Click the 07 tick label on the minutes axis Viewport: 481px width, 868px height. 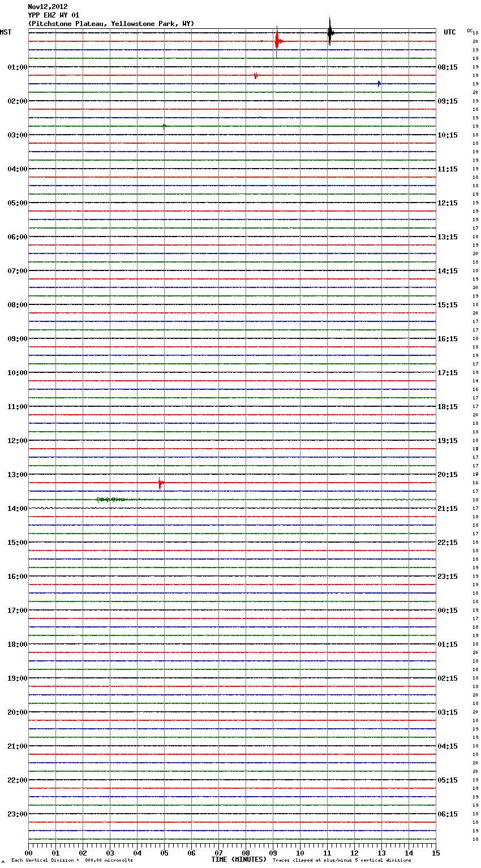[x=218, y=853]
